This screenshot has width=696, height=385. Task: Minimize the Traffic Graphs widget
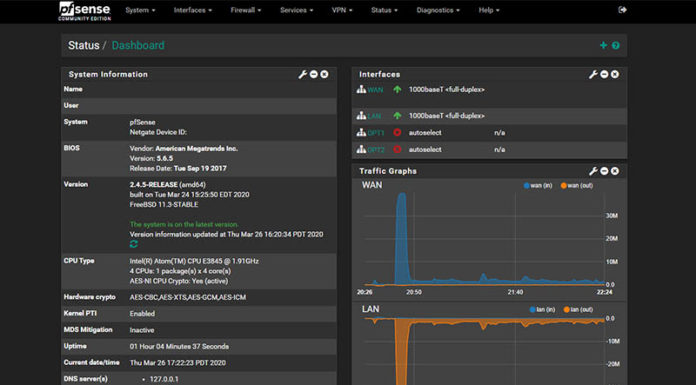(604, 171)
